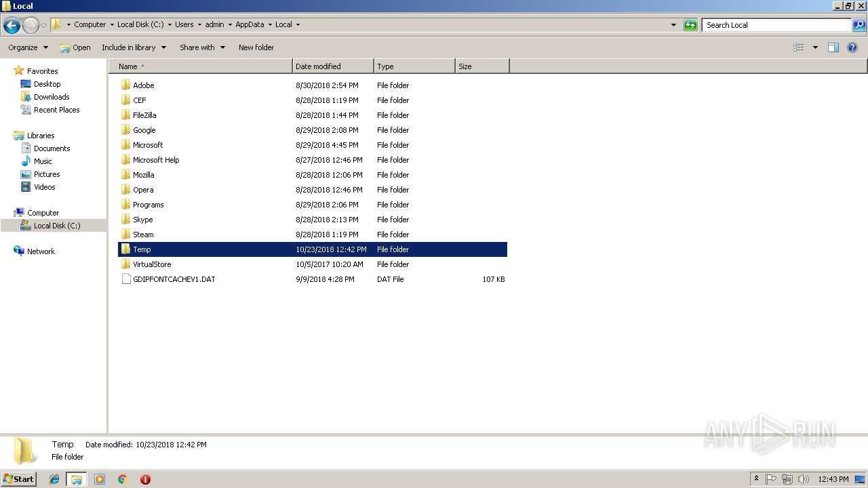
Task: Select the Microsoft folder icon
Action: click(125, 145)
